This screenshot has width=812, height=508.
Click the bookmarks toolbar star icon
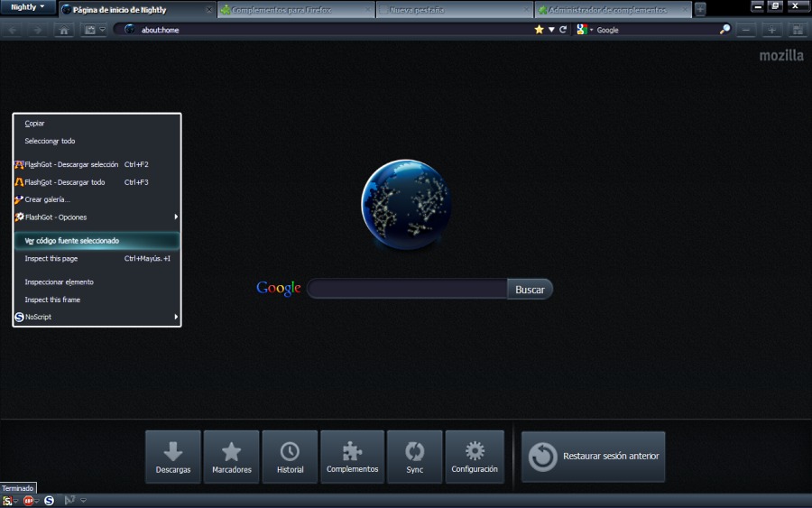(x=90, y=30)
